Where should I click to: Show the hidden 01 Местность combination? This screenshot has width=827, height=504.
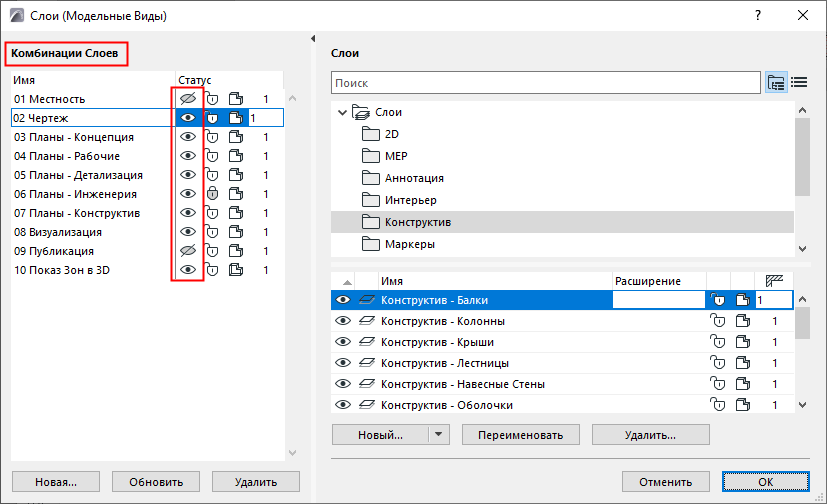tap(187, 99)
